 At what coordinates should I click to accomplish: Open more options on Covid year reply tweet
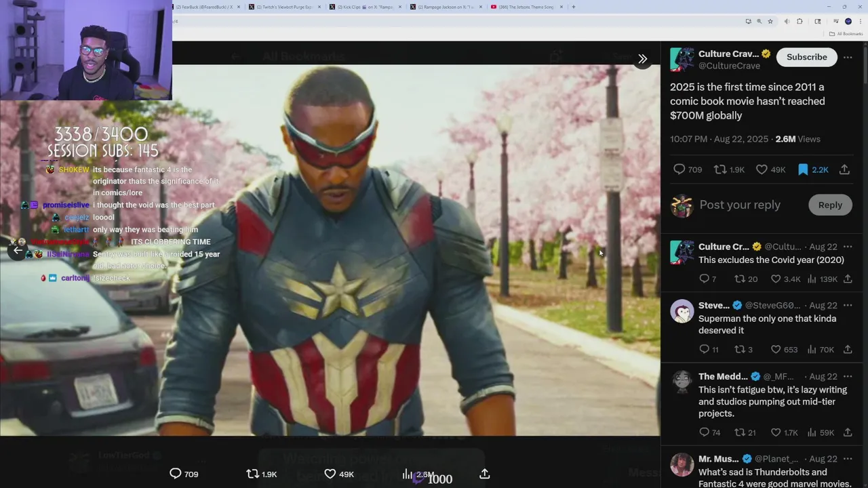(848, 247)
